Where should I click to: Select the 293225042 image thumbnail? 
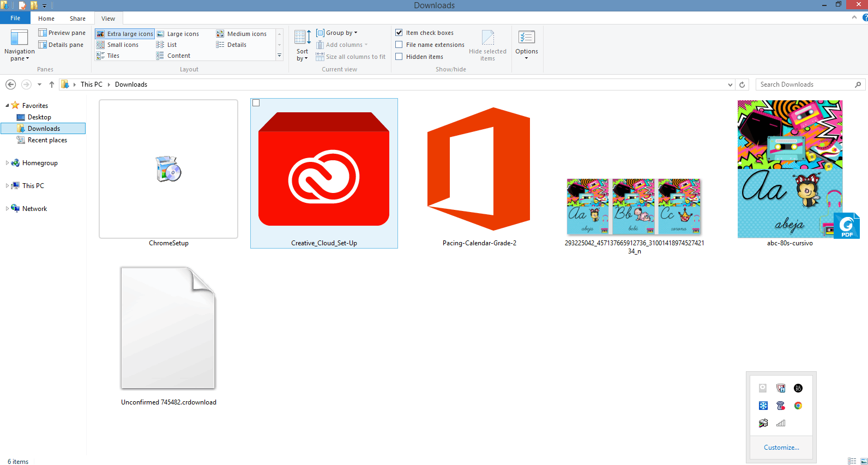pyautogui.click(x=634, y=207)
